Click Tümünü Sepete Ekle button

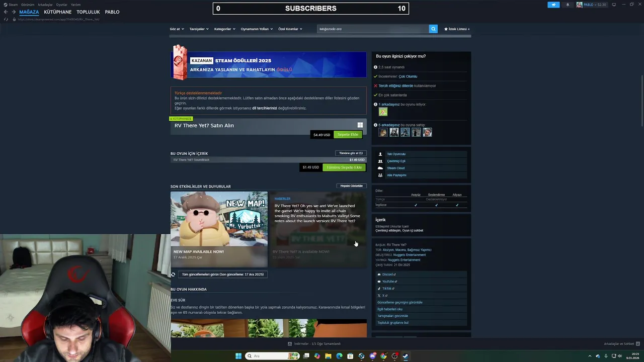click(x=344, y=167)
